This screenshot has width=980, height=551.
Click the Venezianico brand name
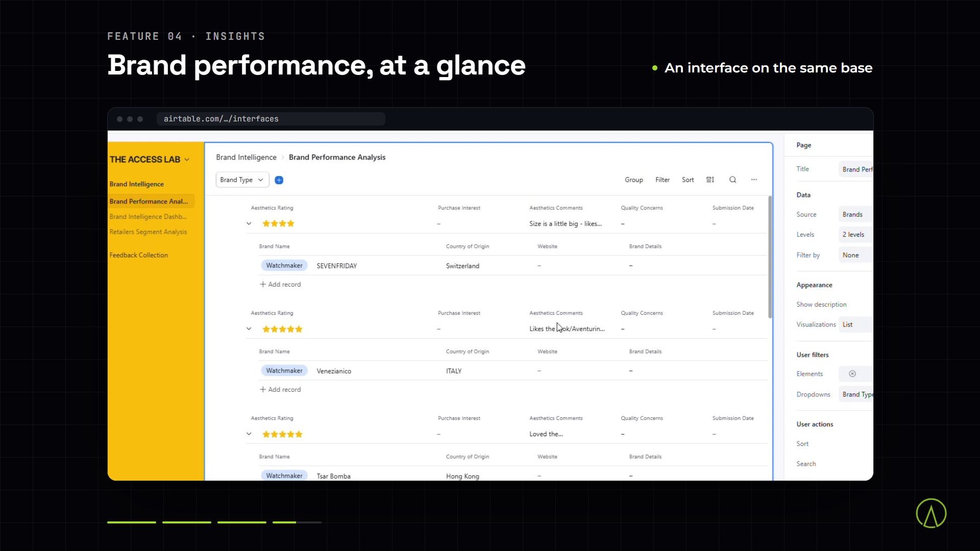[334, 371]
